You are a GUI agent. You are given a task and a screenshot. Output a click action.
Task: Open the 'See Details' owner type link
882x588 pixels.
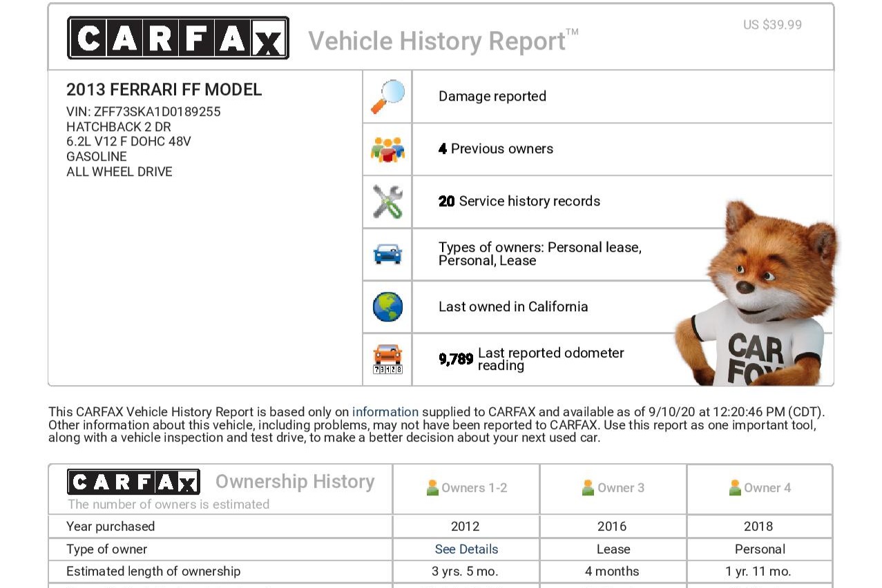tap(466, 549)
